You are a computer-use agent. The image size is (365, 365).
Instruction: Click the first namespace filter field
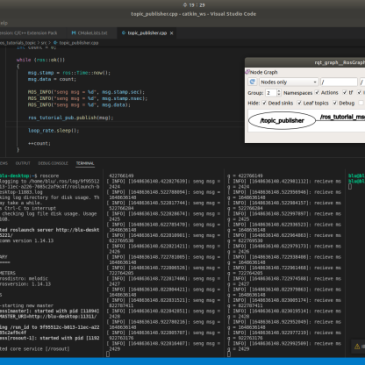(339, 82)
